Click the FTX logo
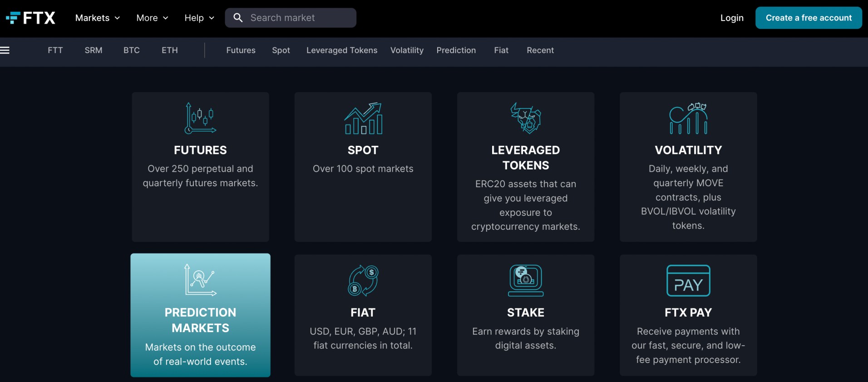Screen dimensions: 868x382 [30, 18]
